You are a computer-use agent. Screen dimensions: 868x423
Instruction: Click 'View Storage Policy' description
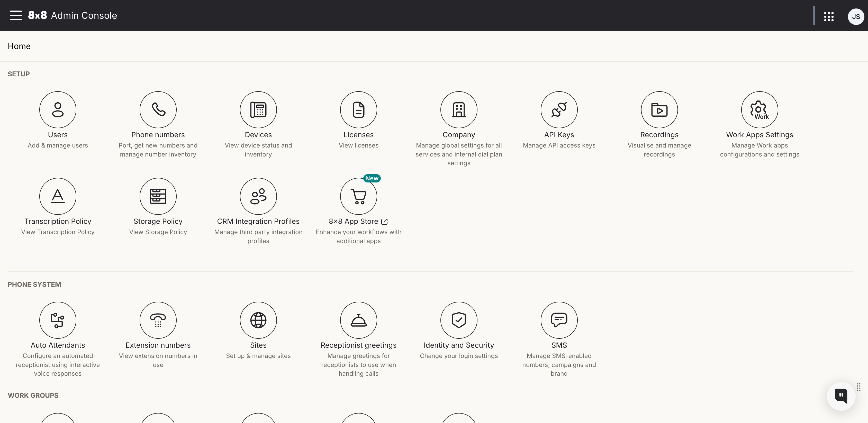pyautogui.click(x=158, y=232)
